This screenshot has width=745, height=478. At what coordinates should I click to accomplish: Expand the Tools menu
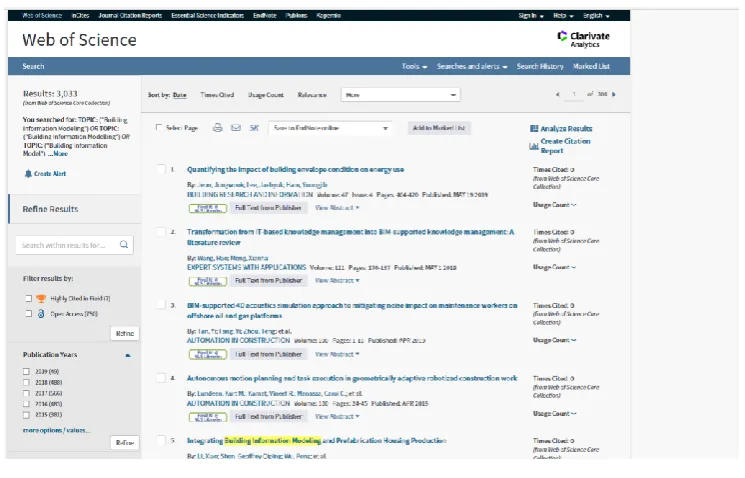click(414, 67)
